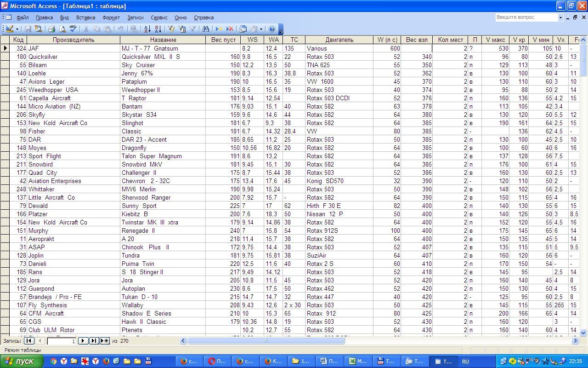The image size is (588, 368).
Task: Open Microsoft Access Help icon
Action: point(272,29)
